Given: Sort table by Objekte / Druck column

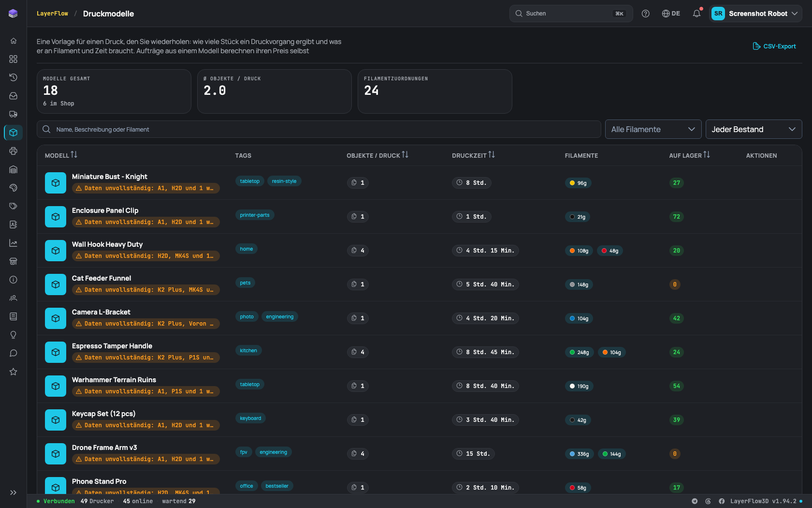Looking at the screenshot, I should (x=377, y=155).
